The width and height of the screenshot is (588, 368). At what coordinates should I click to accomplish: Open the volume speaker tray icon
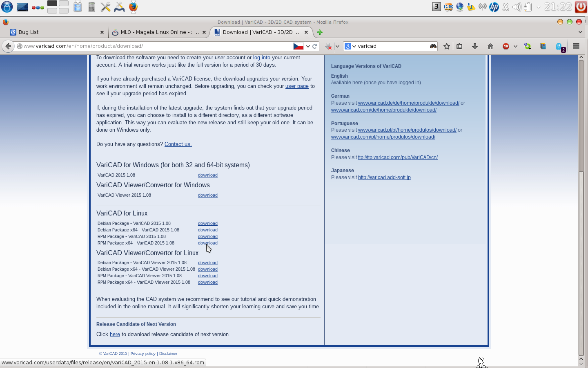[517, 7]
